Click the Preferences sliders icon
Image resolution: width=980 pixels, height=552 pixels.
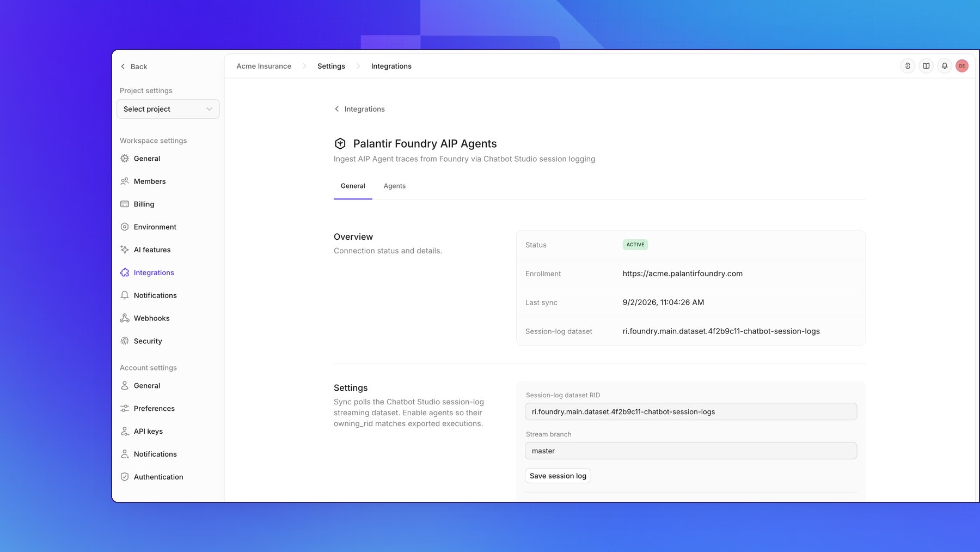125,409
